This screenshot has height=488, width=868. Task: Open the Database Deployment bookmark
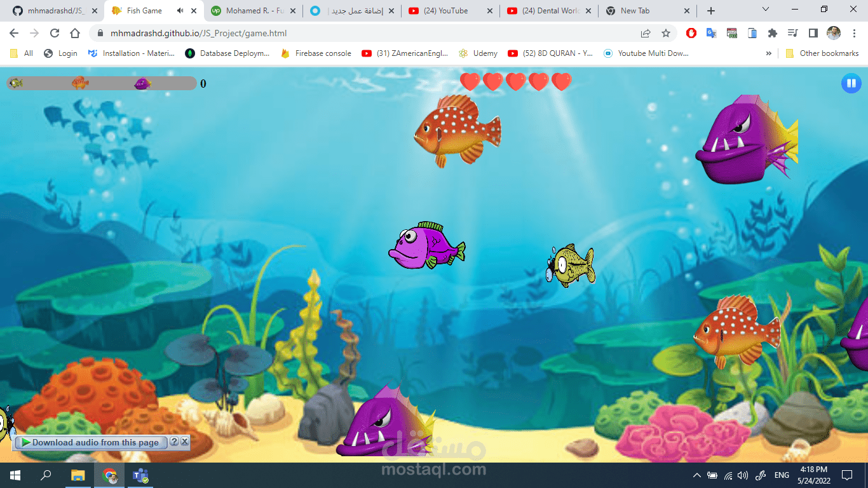227,53
